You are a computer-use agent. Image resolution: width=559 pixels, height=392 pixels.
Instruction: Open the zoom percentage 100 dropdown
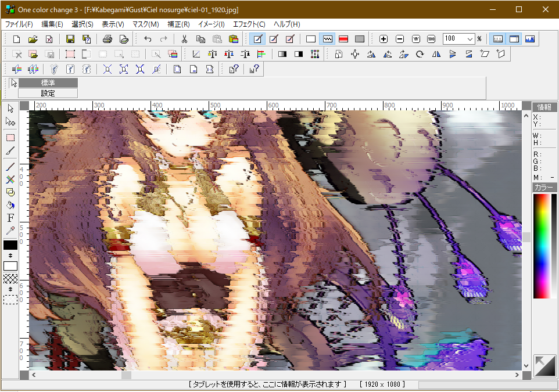(470, 39)
